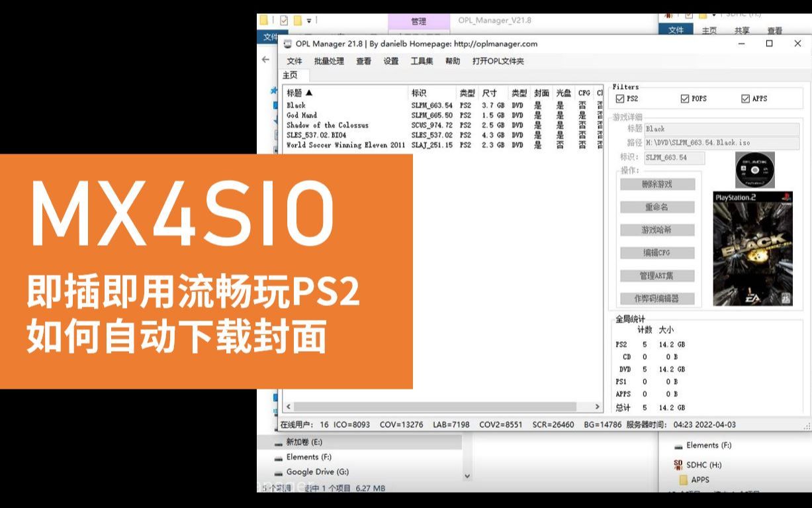This screenshot has width=812, height=508.
Task: Open the APPS folder on the SDHC drive
Action: tap(698, 480)
